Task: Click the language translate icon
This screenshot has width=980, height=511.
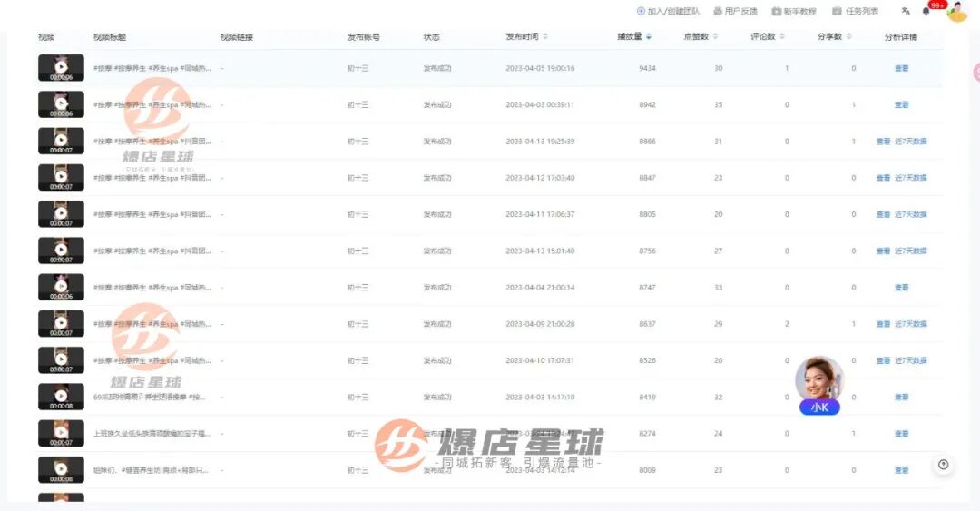Action: (x=906, y=11)
